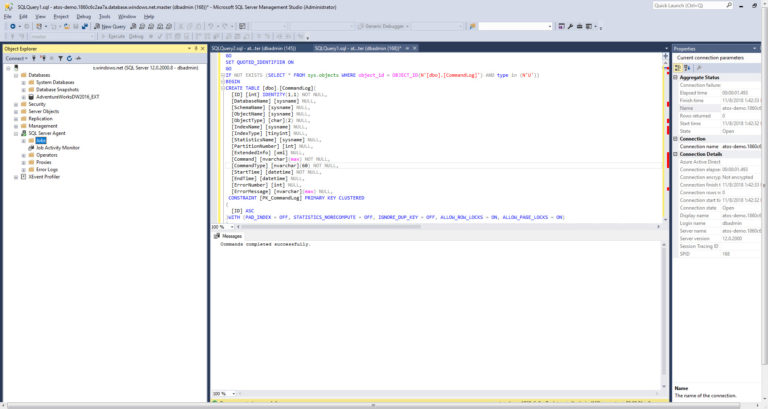Click the New Query toolbar button
The image size is (768, 409).
(x=110, y=26)
